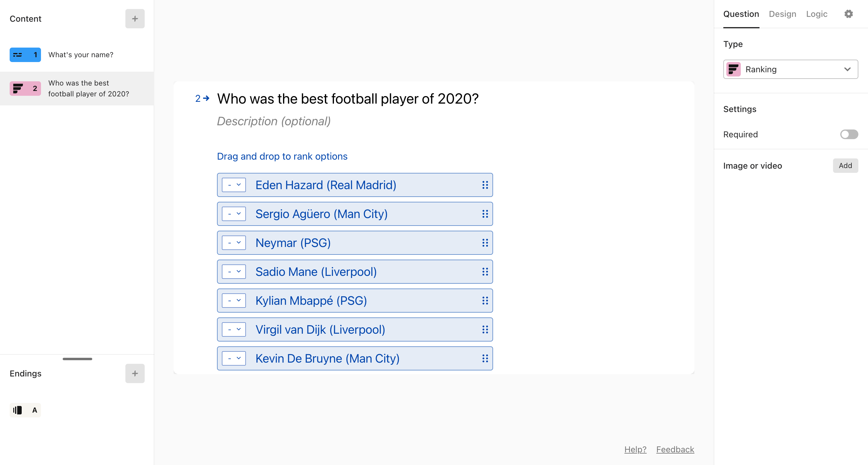Switch to the Design tab

pos(782,14)
